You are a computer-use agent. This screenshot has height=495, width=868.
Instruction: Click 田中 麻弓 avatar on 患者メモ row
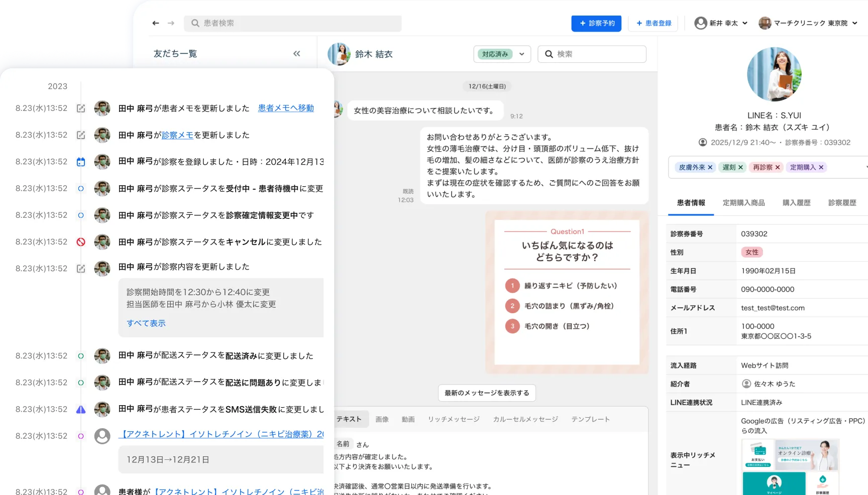102,108
